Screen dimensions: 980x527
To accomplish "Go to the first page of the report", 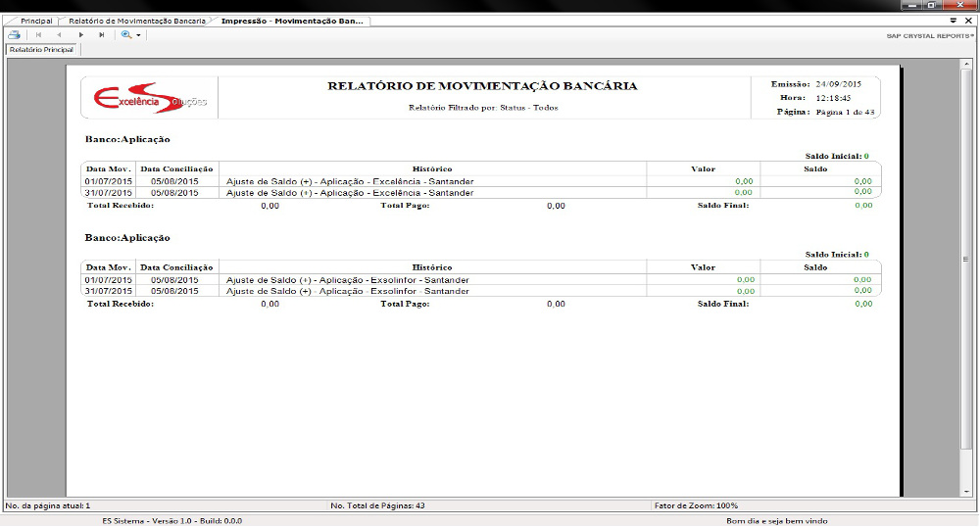I will [38, 34].
